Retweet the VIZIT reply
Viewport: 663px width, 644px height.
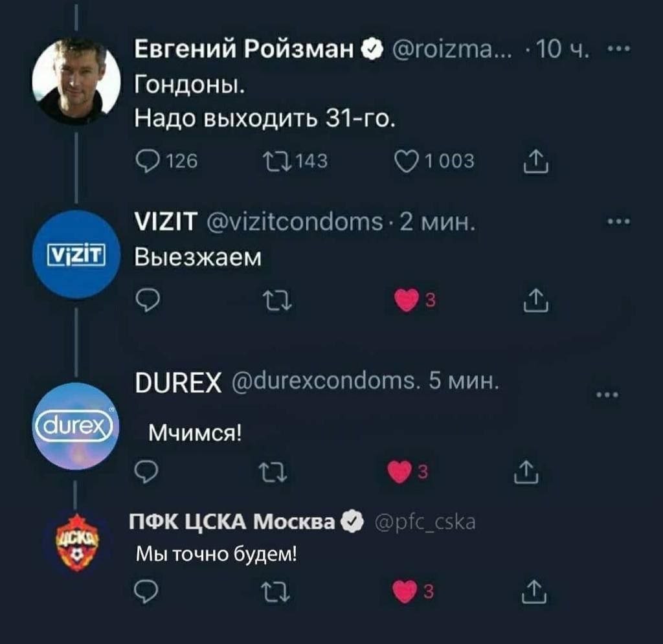(x=277, y=300)
